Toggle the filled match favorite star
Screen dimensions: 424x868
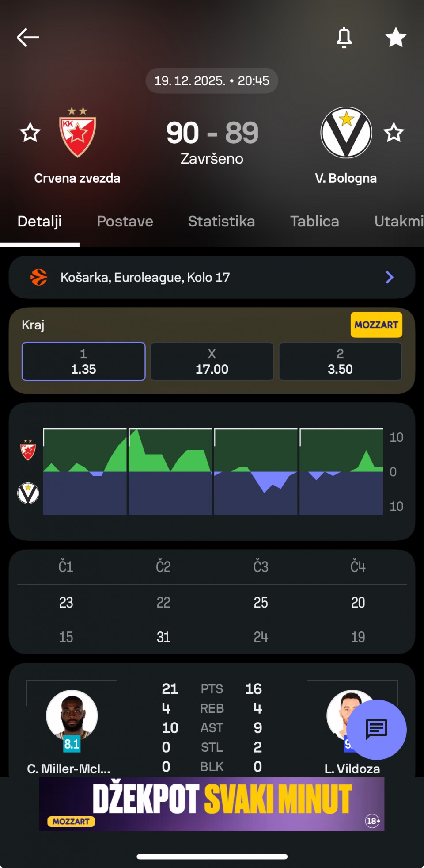pos(395,38)
